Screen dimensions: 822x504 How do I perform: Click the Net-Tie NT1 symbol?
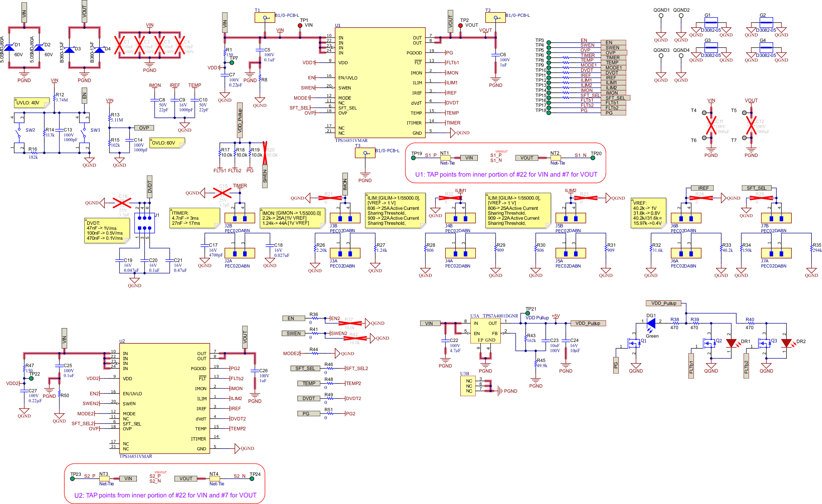[x=446, y=157]
